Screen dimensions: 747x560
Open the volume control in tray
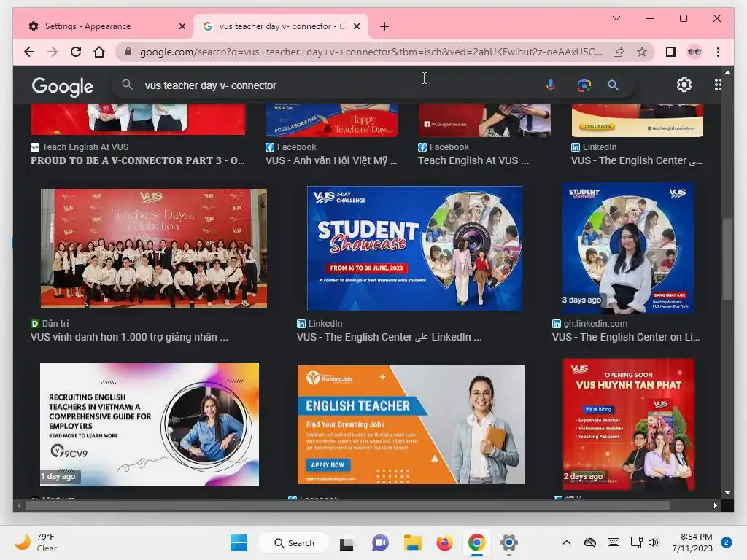(x=654, y=542)
